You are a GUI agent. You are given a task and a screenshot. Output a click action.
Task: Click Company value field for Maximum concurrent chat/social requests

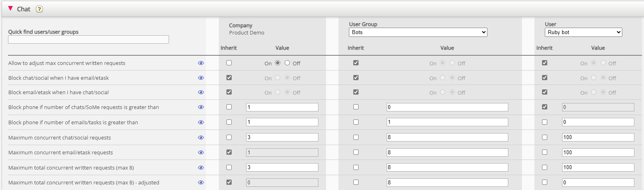282,137
